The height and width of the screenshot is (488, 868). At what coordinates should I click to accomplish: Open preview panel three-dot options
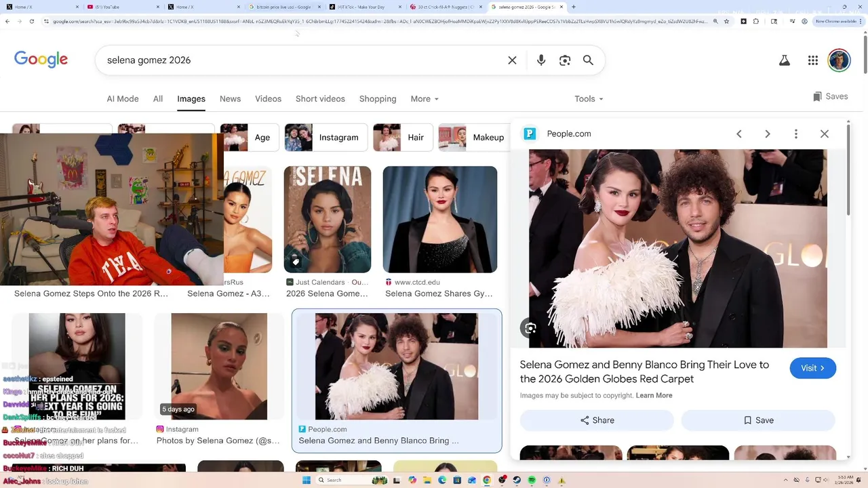796,134
